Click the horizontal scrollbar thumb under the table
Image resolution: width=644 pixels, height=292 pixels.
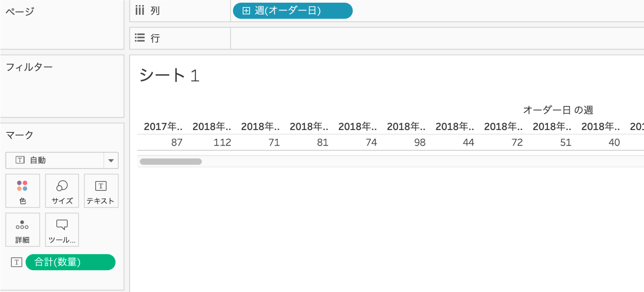pyautogui.click(x=171, y=162)
